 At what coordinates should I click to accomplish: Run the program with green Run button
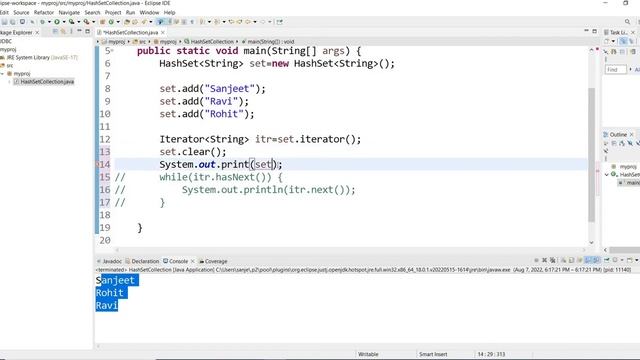pyautogui.click(x=57, y=22)
